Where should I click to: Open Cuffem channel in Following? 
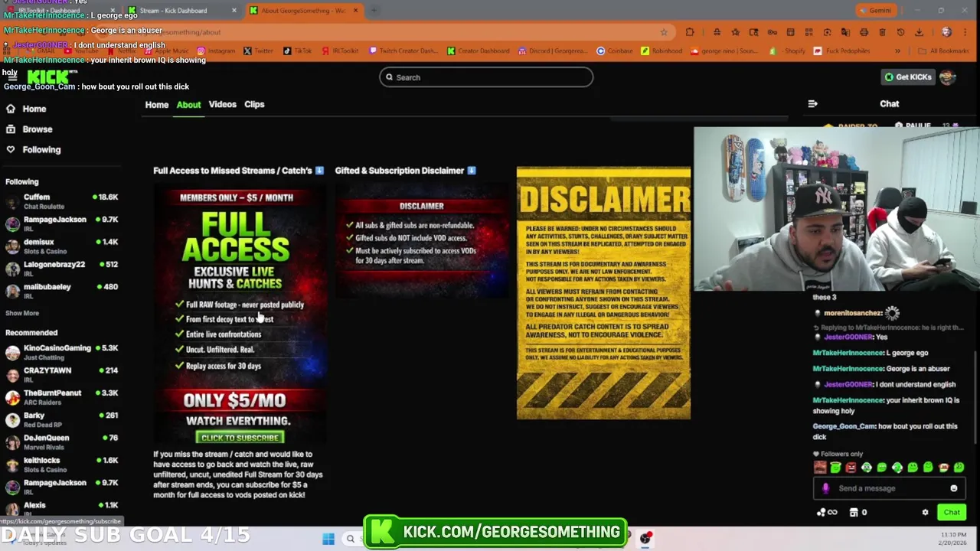62,201
